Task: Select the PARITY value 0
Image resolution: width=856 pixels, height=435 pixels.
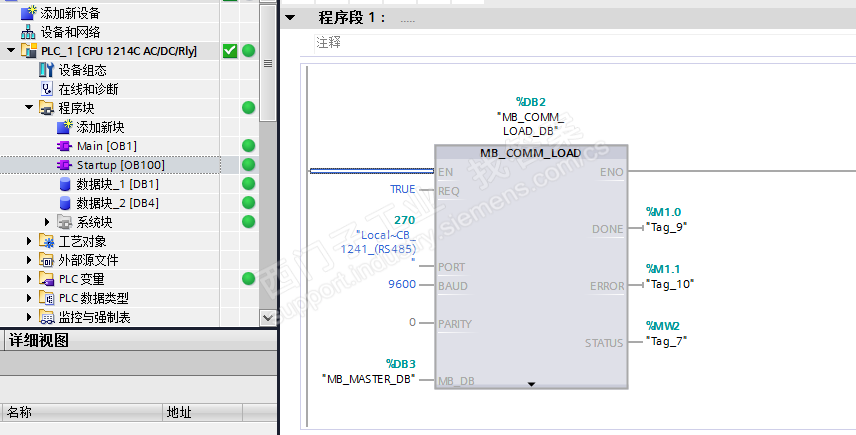Action: click(413, 323)
